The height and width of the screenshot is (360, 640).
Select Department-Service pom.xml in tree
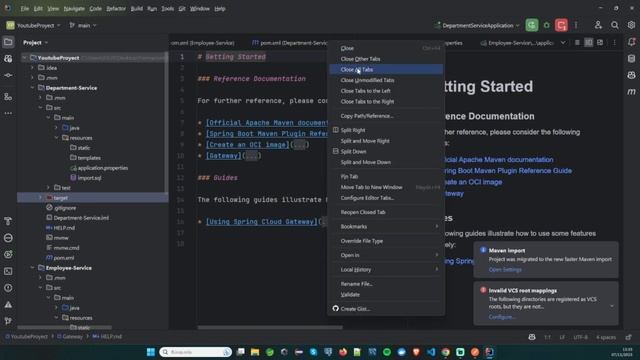tap(60, 258)
